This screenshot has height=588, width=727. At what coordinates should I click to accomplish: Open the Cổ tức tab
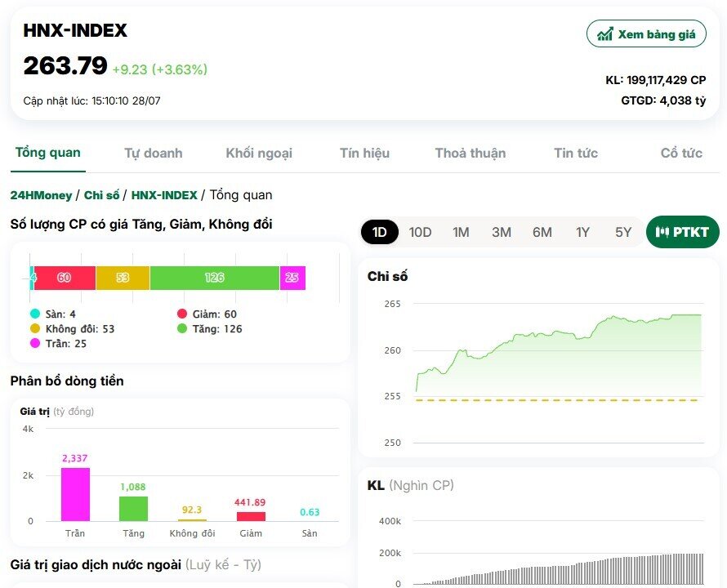point(680,153)
